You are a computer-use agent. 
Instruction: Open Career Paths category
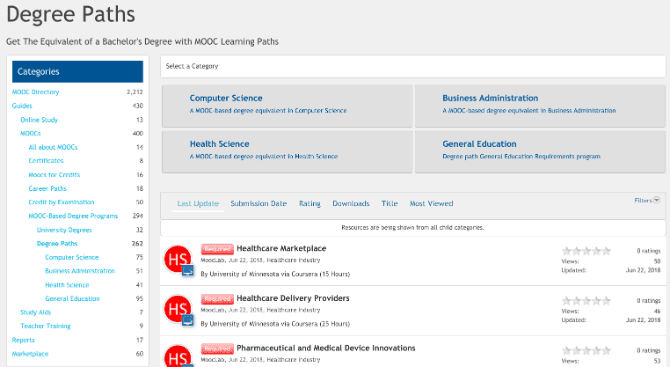click(x=47, y=188)
